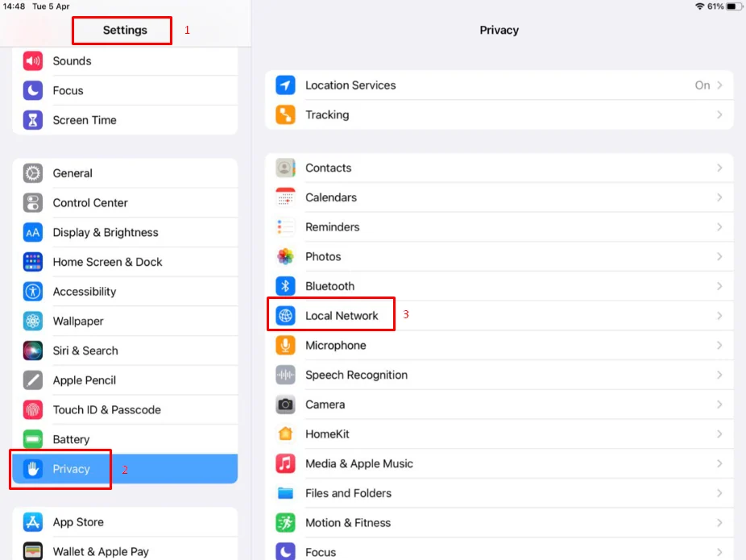The height and width of the screenshot is (560, 746).
Task: Tap the battery status indicator
Action: coord(734,6)
